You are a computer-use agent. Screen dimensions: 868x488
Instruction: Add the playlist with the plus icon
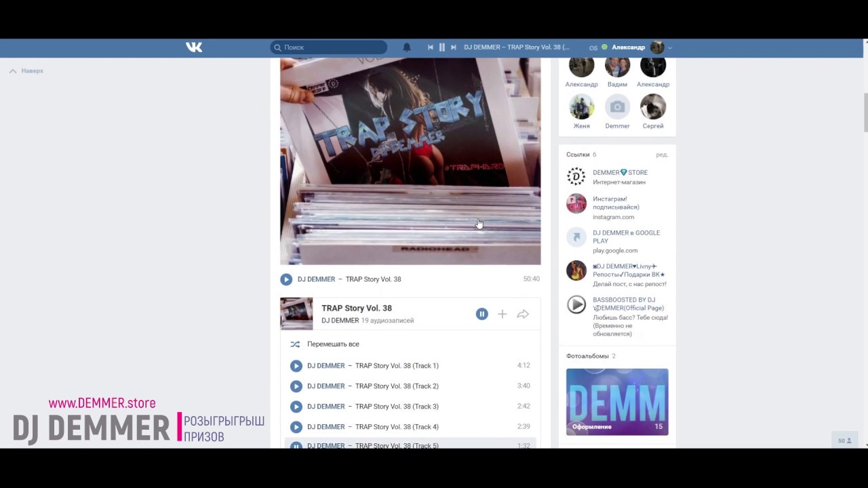coord(502,314)
